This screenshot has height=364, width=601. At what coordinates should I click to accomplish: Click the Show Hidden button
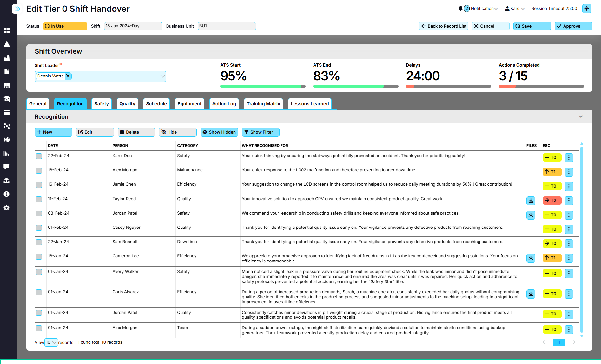pyautogui.click(x=219, y=132)
